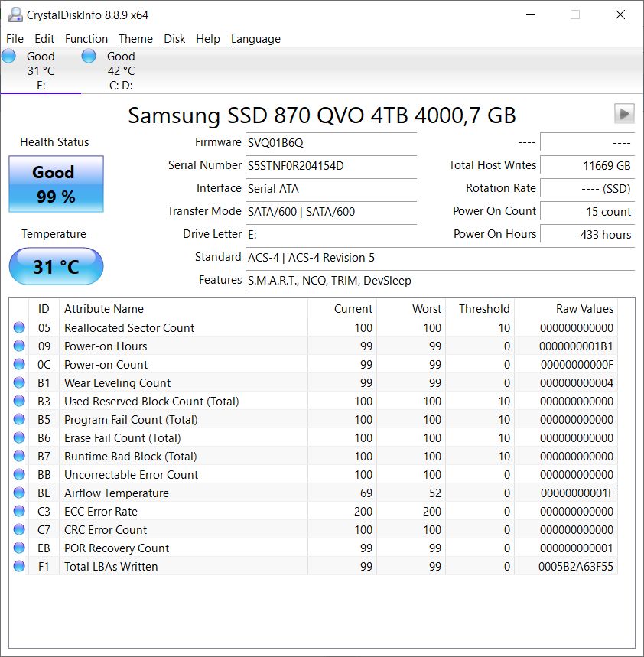Click the Features field
Image resolution: width=644 pixels, height=657 pixels.
tap(440, 280)
